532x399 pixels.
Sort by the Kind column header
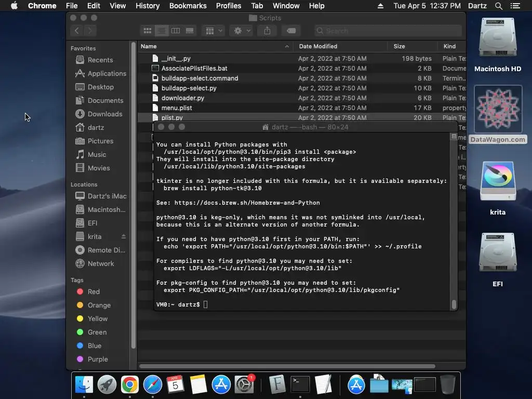[451, 46]
